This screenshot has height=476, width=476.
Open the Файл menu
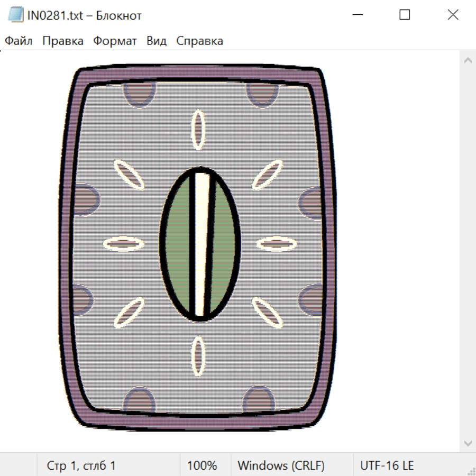[19, 41]
